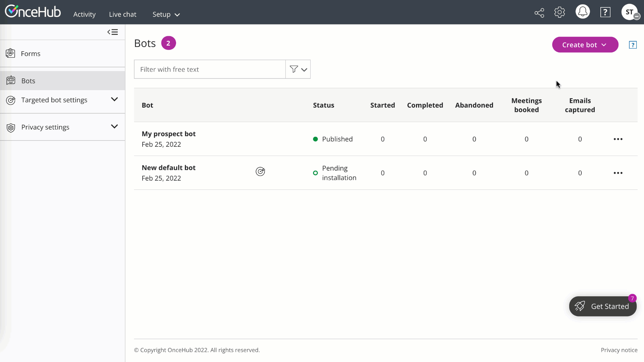Open the notifications bell
Image resolution: width=644 pixels, height=362 pixels.
click(583, 12)
